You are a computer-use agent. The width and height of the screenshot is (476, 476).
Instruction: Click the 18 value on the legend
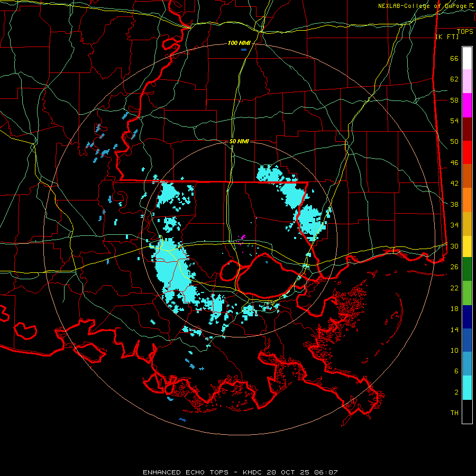(x=454, y=308)
